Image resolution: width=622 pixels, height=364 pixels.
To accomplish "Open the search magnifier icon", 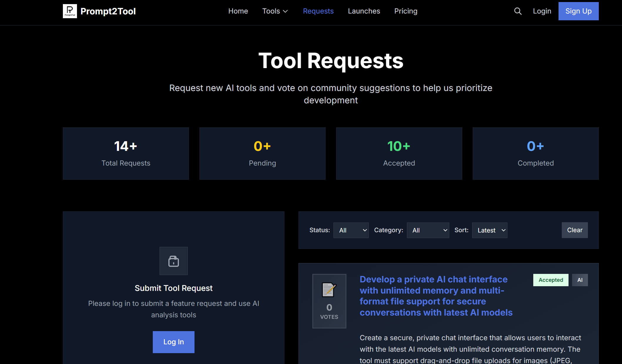I will 518,11.
